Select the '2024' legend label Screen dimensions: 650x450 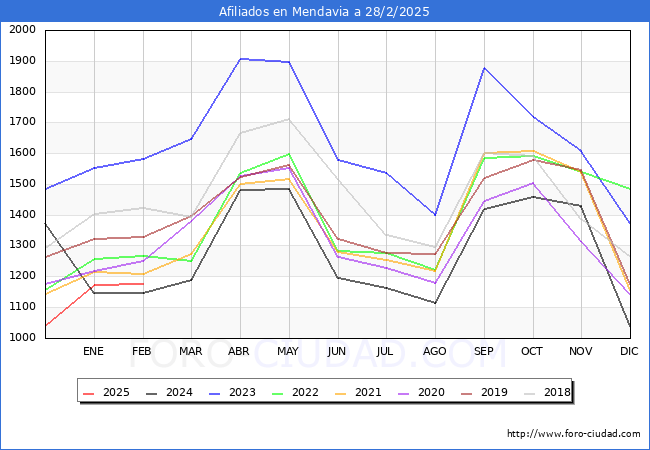pos(179,392)
